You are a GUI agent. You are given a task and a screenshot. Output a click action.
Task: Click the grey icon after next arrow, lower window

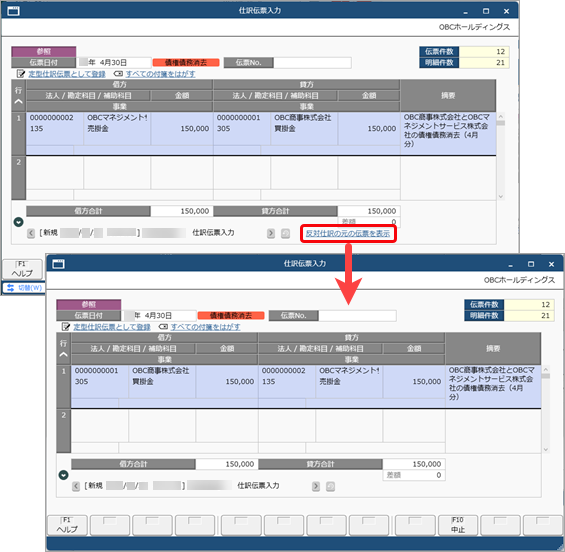tap(330, 487)
